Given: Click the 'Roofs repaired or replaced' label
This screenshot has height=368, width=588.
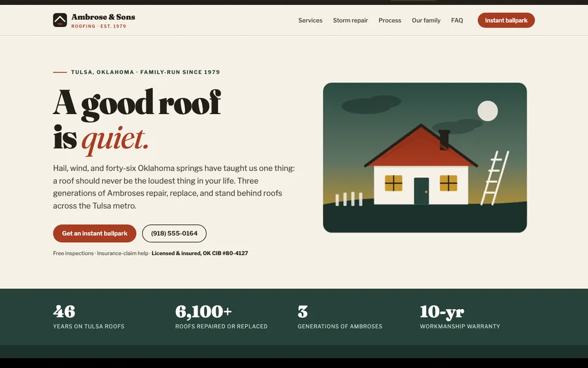Looking at the screenshot, I should (x=221, y=326).
